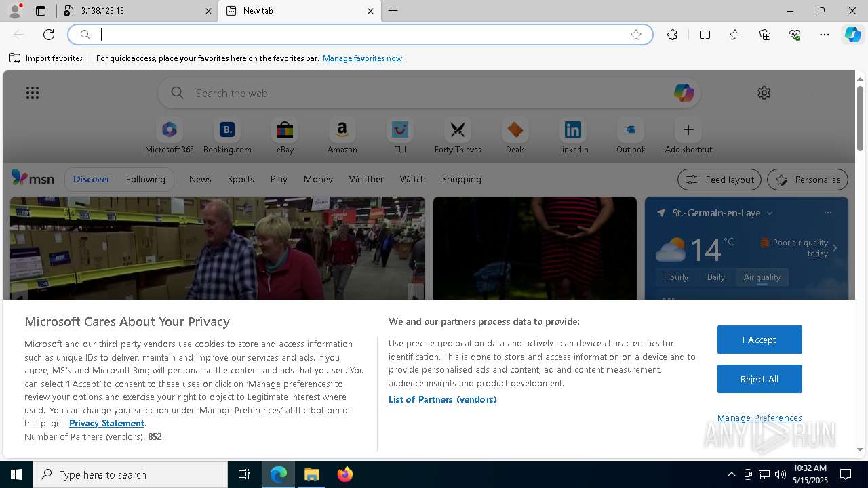Open eBay shortcut
The width and height of the screenshot is (868, 488).
285,136
